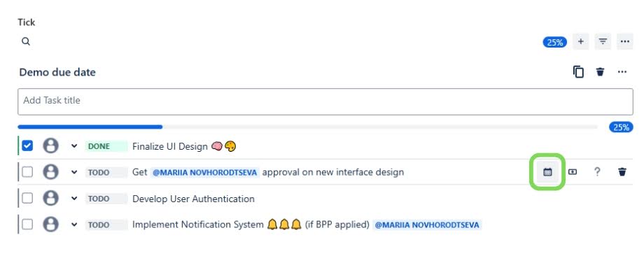Open the filter icon in top toolbar
Image resolution: width=644 pixels, height=256 pixels.
tap(603, 41)
